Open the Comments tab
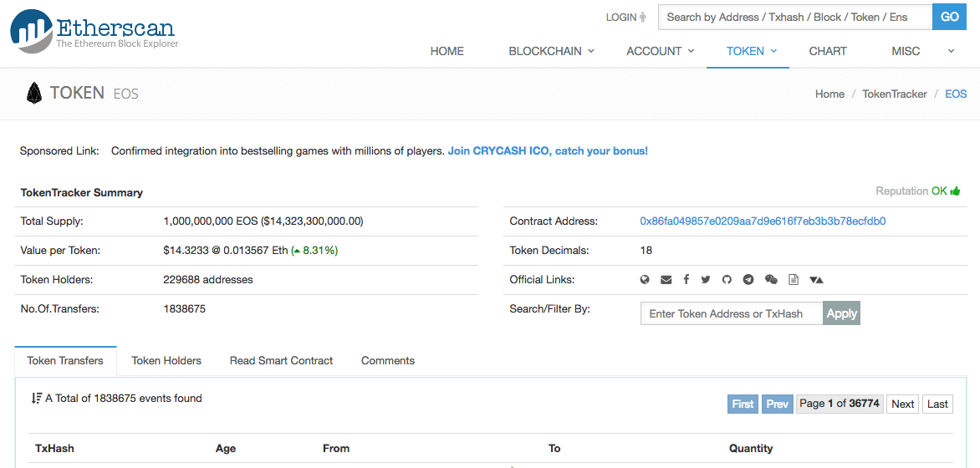Viewport: 980px width, 468px height. [x=387, y=360]
